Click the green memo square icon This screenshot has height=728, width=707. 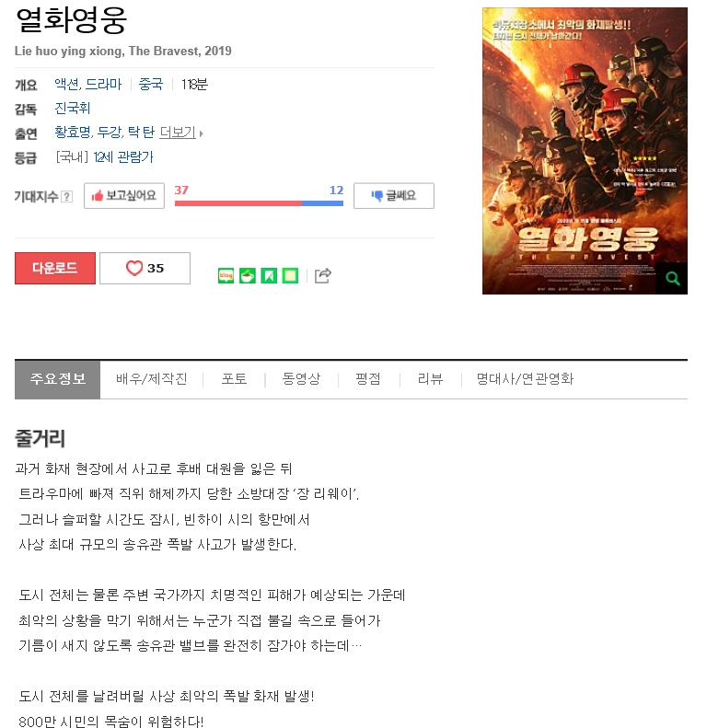point(290,276)
